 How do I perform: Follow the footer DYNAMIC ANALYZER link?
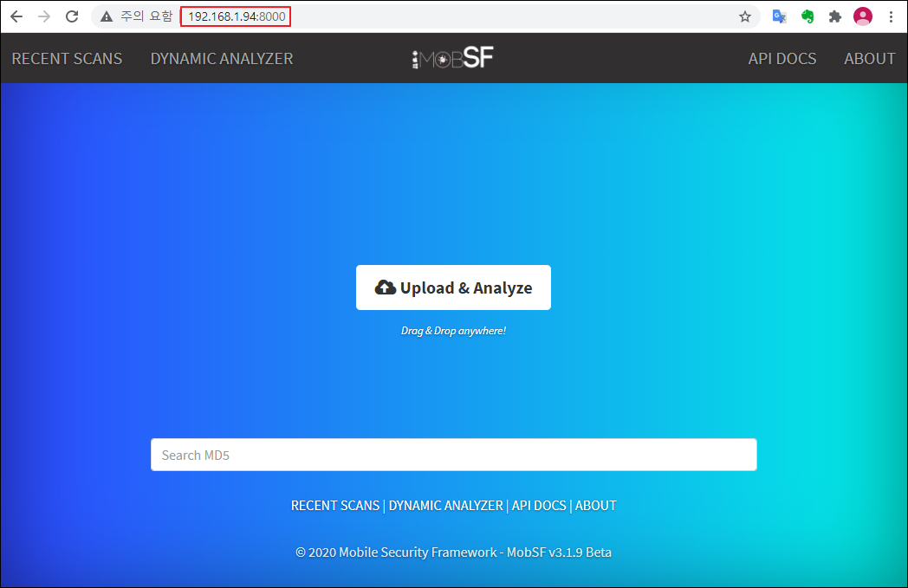click(x=446, y=505)
